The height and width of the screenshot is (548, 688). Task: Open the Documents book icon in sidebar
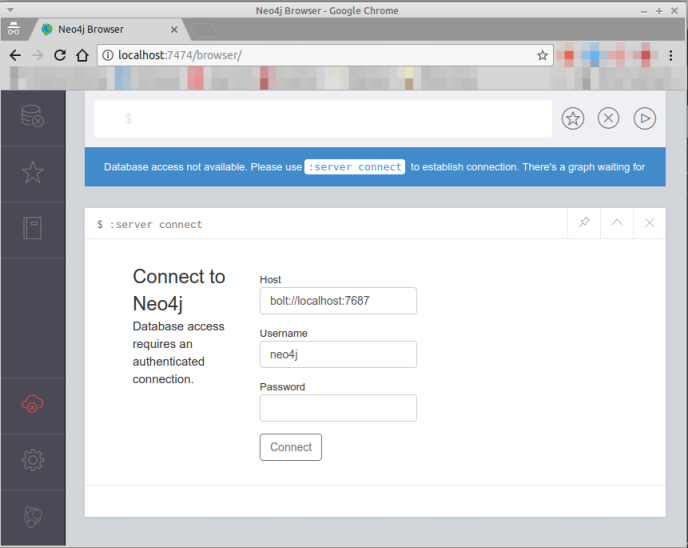tap(32, 228)
